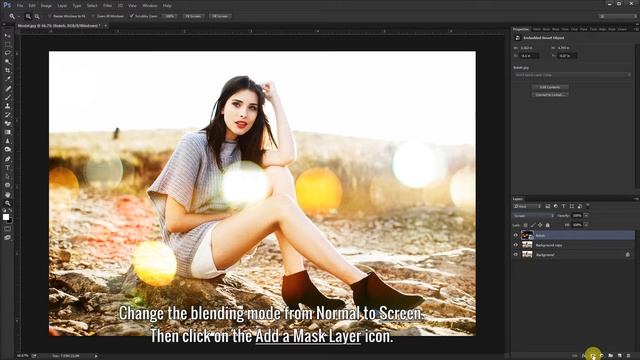The height and width of the screenshot is (360, 640).
Task: Open the Layer menu
Action: click(x=62, y=6)
